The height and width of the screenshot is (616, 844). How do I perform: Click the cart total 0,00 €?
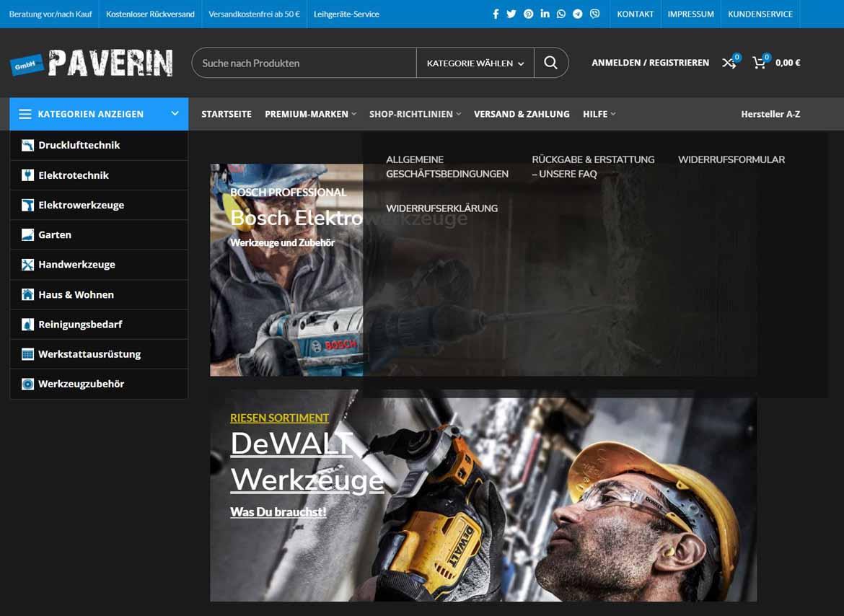coord(788,63)
